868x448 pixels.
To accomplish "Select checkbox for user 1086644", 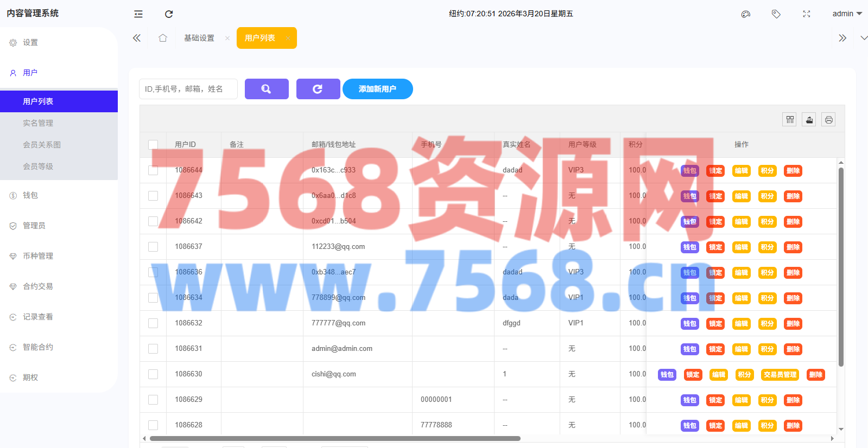I will pyautogui.click(x=153, y=170).
